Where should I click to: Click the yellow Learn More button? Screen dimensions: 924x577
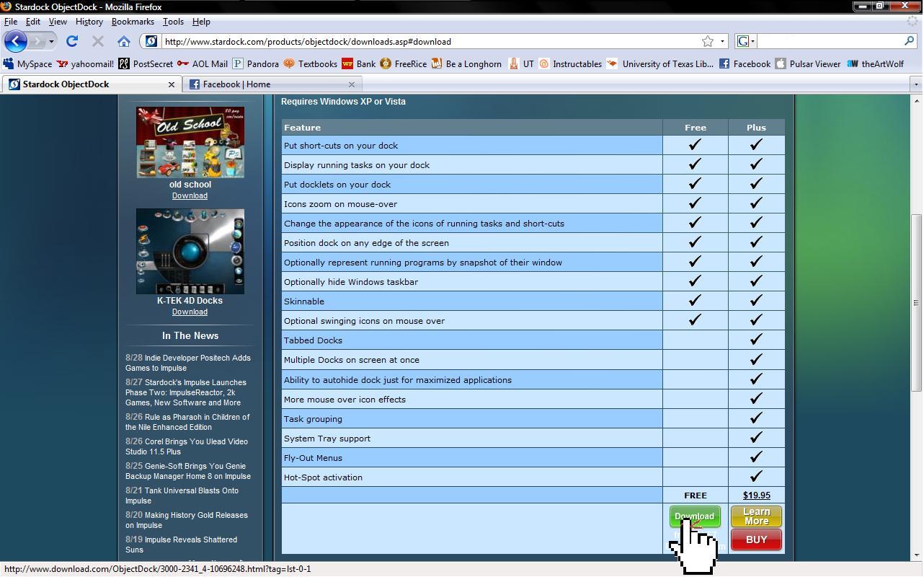click(x=756, y=516)
